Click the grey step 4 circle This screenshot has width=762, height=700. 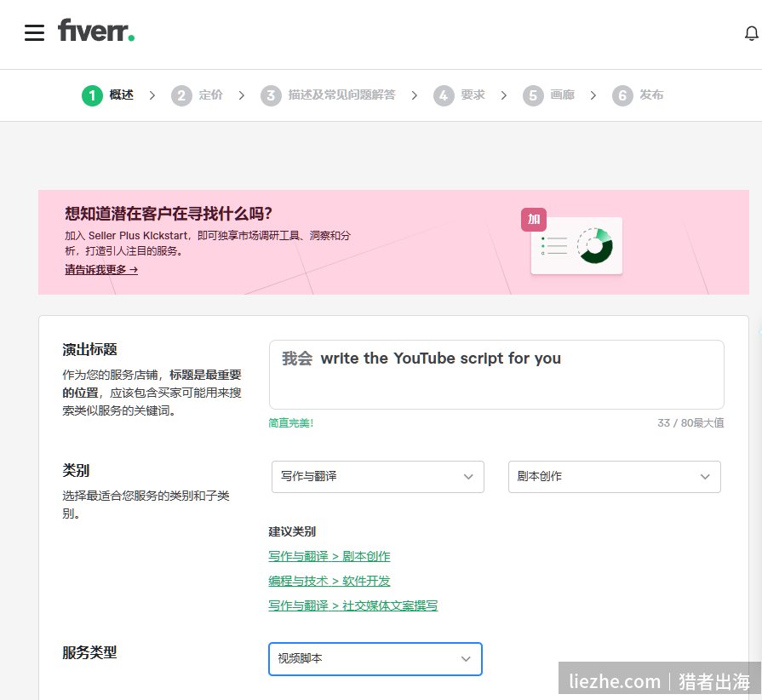(444, 95)
